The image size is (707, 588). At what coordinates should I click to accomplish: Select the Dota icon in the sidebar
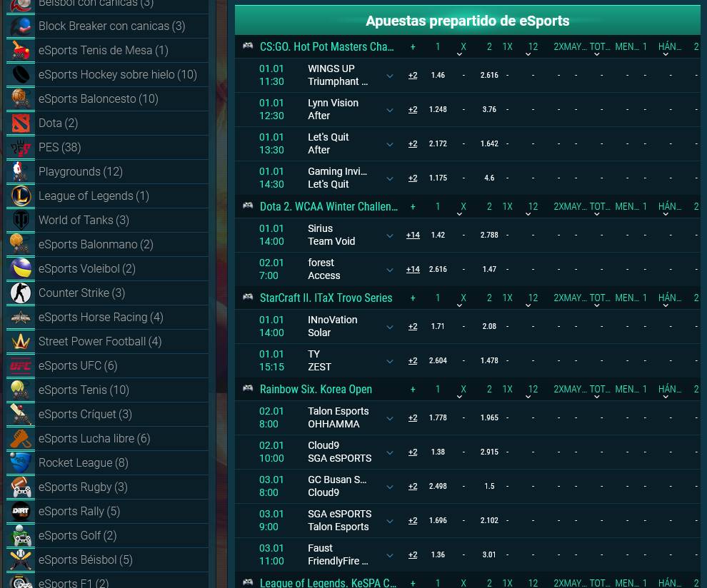21,123
